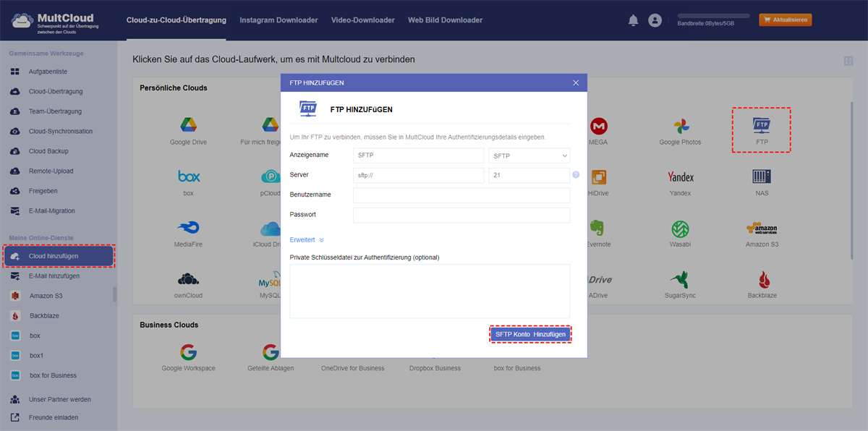Switch the grid layout view icon
Screen dimensions: 868x431
[x=848, y=61]
